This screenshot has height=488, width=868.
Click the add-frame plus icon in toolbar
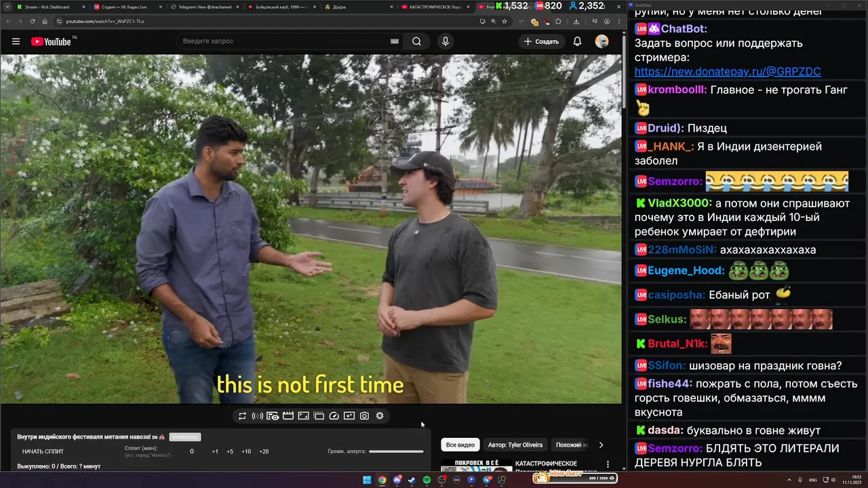tap(349, 416)
